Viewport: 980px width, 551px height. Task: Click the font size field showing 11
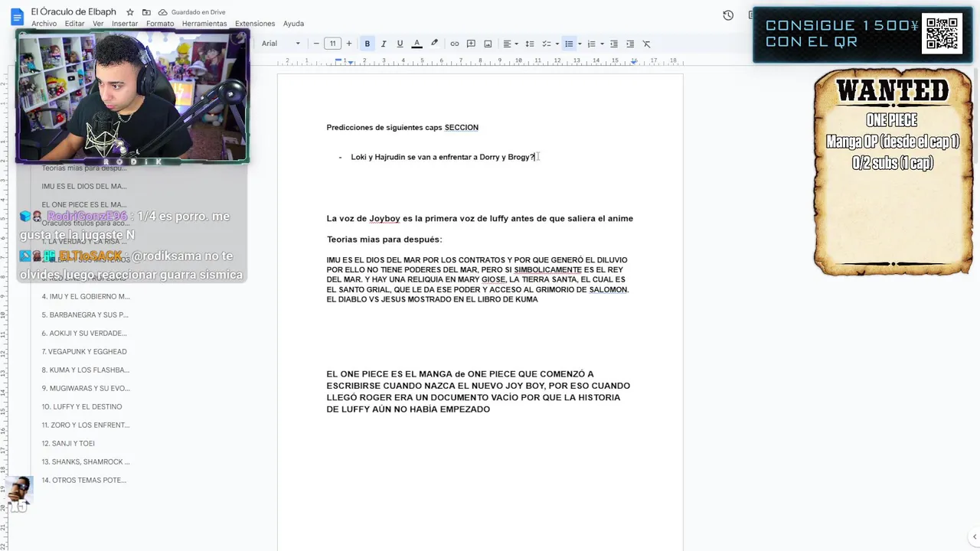coord(332,44)
